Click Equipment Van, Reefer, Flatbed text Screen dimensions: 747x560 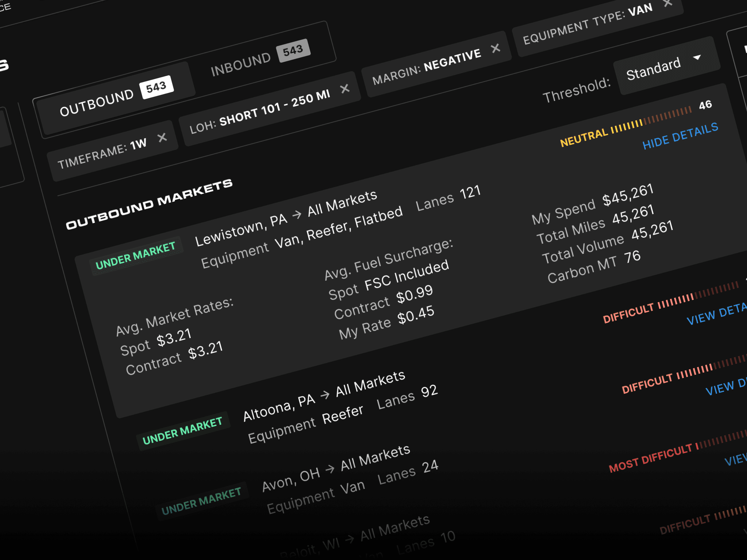pos(302,237)
